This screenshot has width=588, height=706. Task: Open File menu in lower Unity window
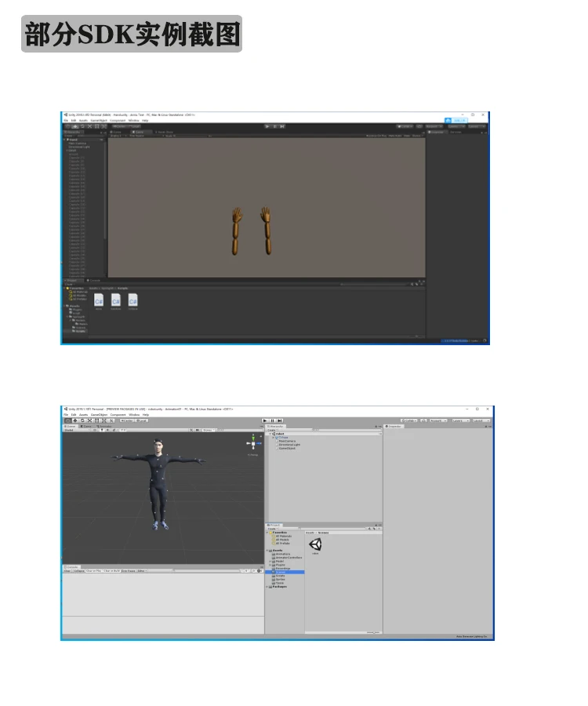[x=66, y=415]
